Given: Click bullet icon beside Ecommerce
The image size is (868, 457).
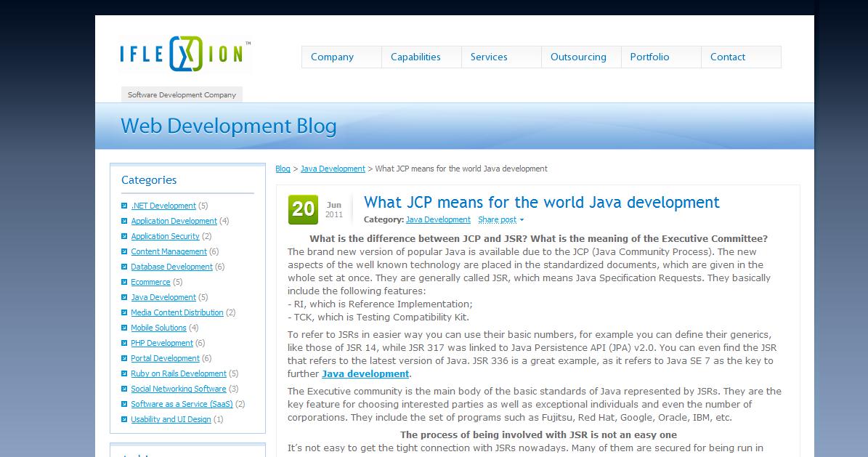Looking at the screenshot, I should [x=124, y=282].
